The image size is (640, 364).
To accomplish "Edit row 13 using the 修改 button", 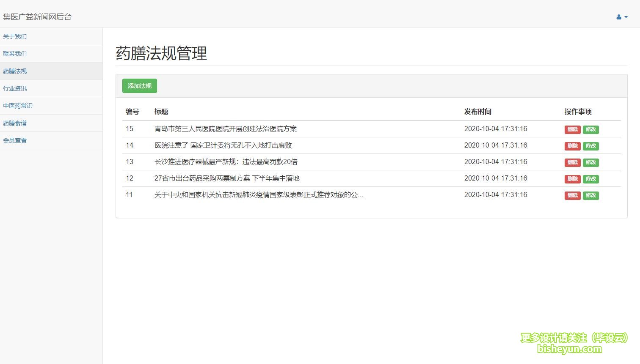I will (x=591, y=162).
